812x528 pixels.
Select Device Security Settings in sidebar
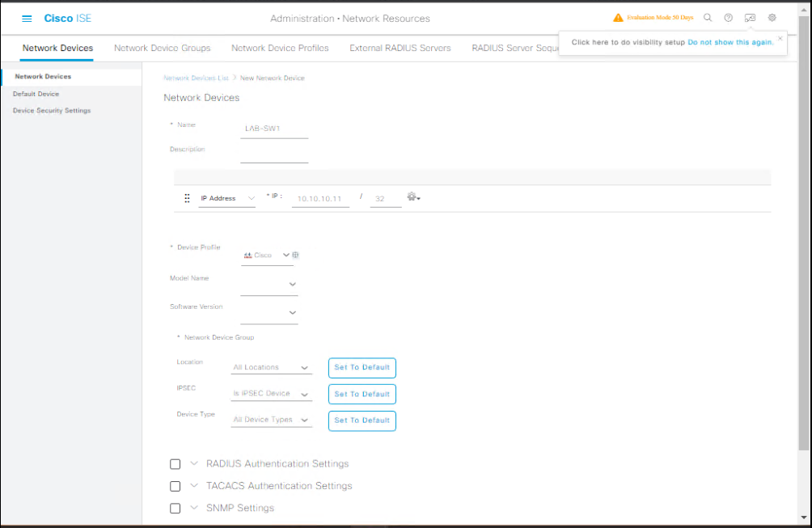52,110
